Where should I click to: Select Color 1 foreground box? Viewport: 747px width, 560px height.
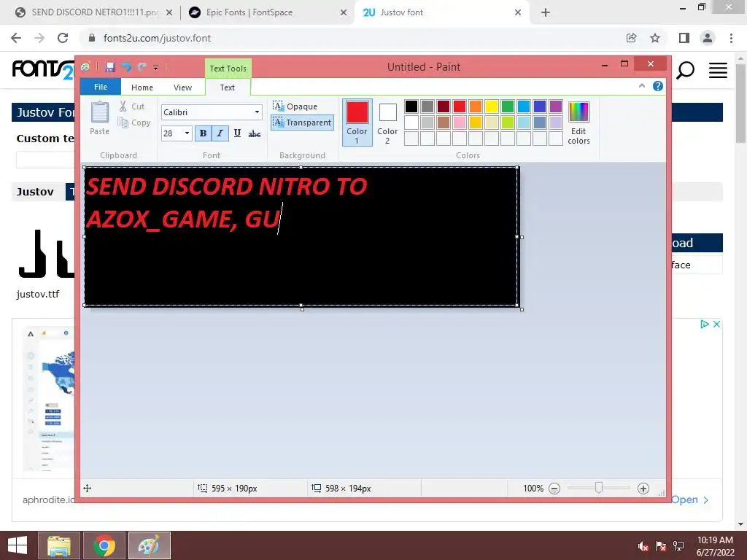tap(357, 122)
